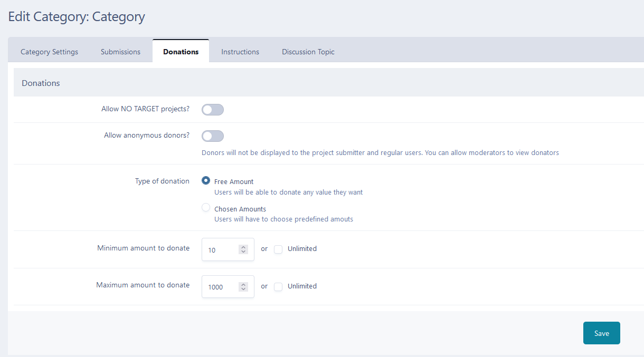Check Unlimited for minimum amount to donate
Image resolution: width=644 pixels, height=357 pixels.
click(278, 249)
